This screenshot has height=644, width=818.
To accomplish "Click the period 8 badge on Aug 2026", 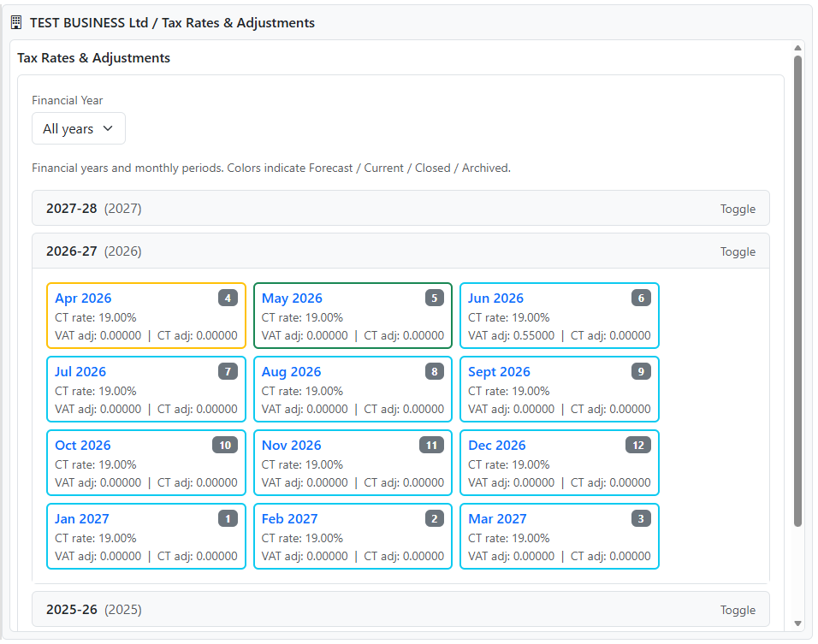I will 435,372.
